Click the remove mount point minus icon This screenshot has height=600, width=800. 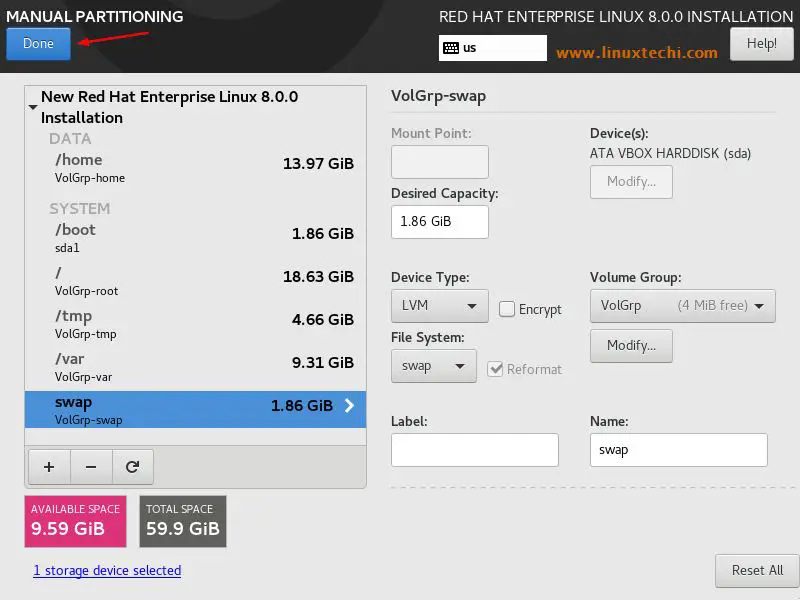coord(91,467)
